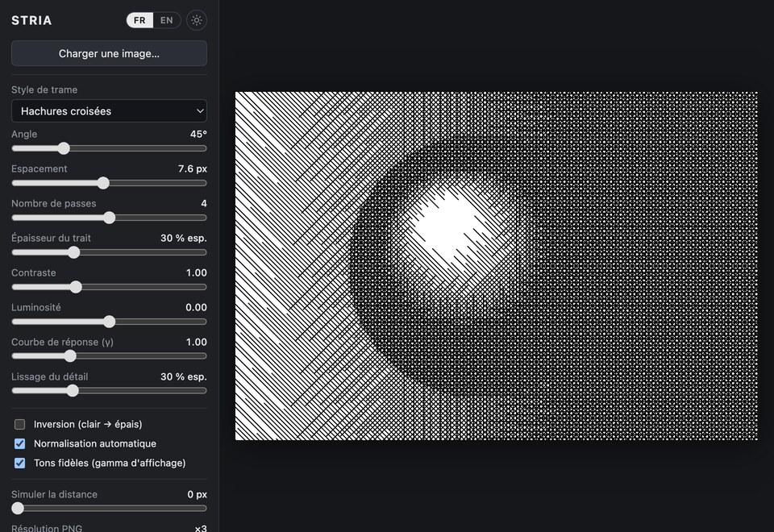The image size is (774, 532).
Task: Click the Résolution PNG label
Action: pos(47,528)
